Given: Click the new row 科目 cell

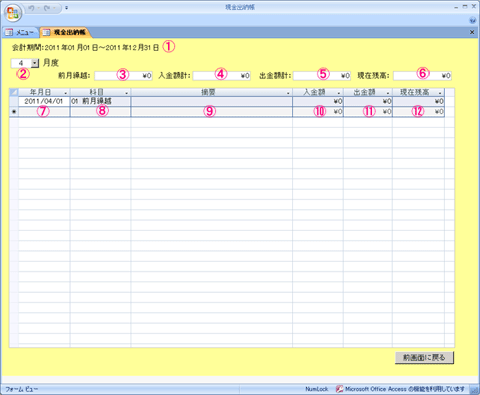Looking at the screenshot, I should coord(100,112).
